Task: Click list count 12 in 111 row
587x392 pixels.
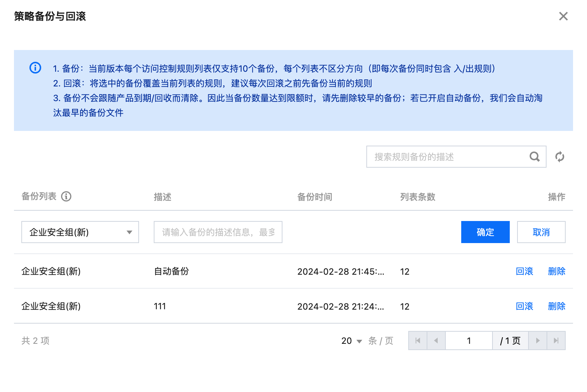Action: 405,307
